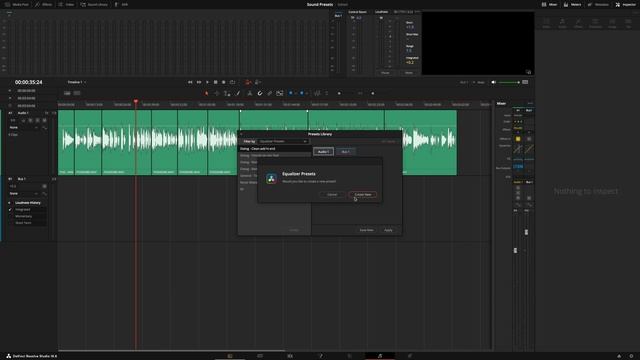Click the Bus 1 track header name

point(22,179)
